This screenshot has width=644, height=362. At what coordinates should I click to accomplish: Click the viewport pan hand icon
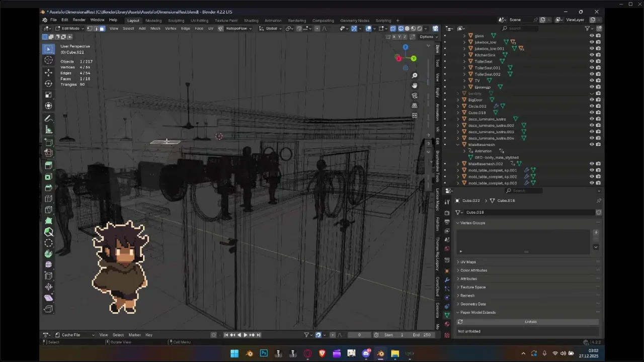coord(415,85)
